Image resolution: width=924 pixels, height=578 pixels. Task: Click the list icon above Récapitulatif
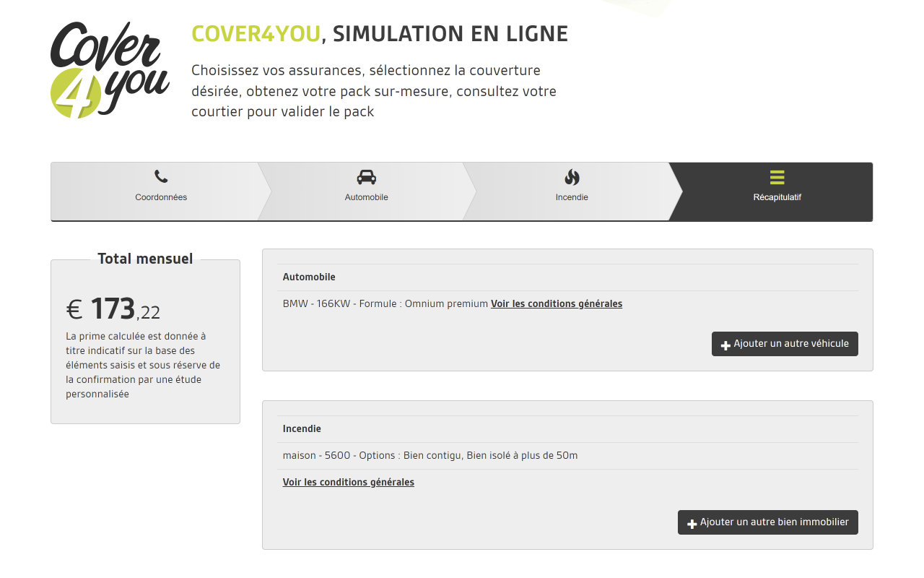(777, 177)
